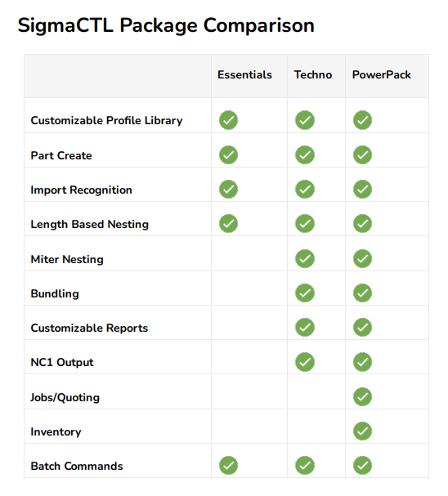This screenshot has height=496, width=448.
Task: Click Essentials checkmark for Length Based Nesting
Action: [x=228, y=224]
